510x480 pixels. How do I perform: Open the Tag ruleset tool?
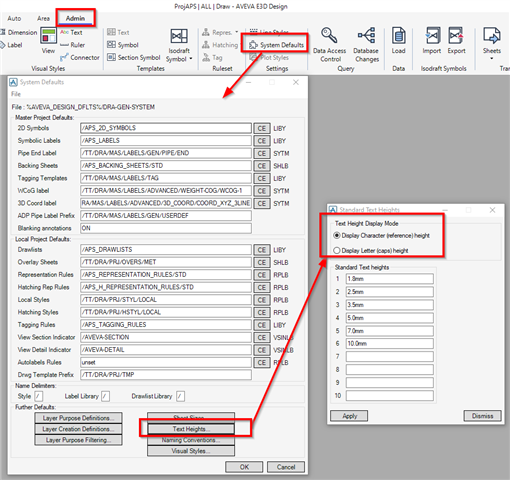(x=212, y=57)
